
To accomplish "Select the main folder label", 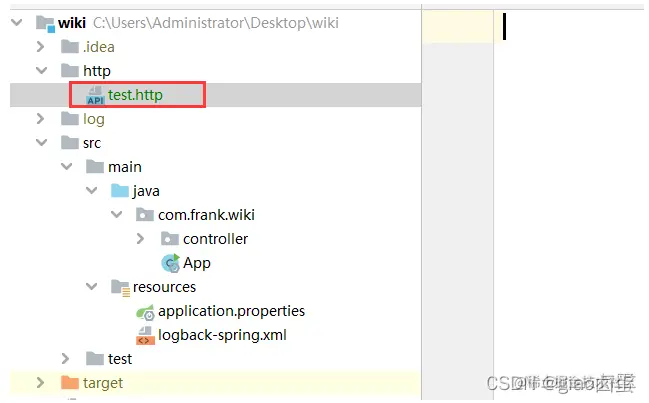I will (125, 167).
